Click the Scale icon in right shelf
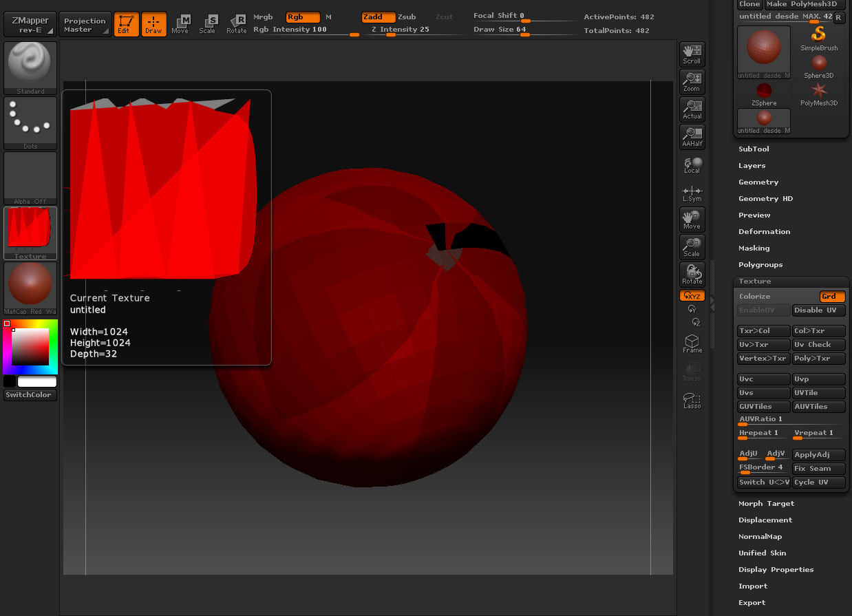The image size is (852, 616). tap(692, 247)
